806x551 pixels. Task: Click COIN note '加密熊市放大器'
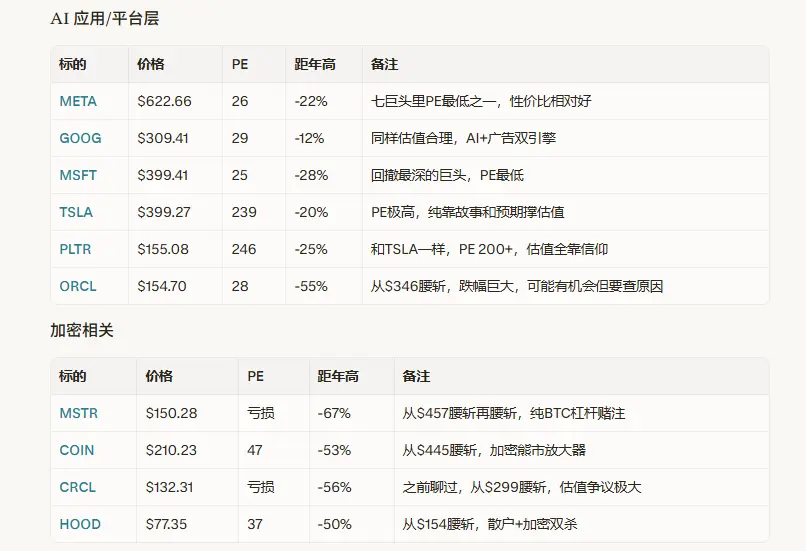[x=538, y=450]
